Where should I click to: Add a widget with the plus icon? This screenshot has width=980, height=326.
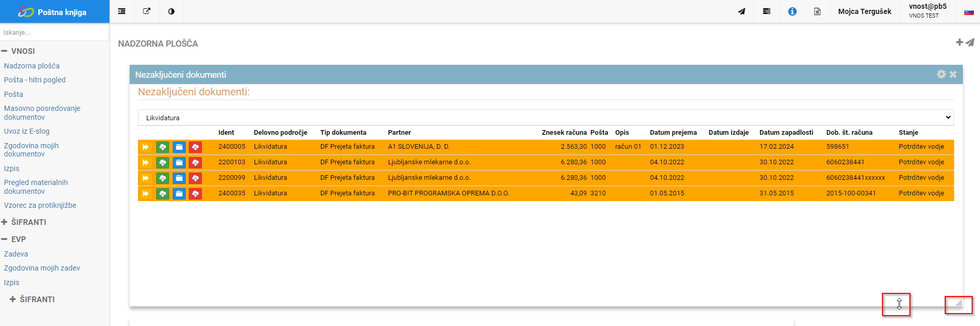coord(959,42)
